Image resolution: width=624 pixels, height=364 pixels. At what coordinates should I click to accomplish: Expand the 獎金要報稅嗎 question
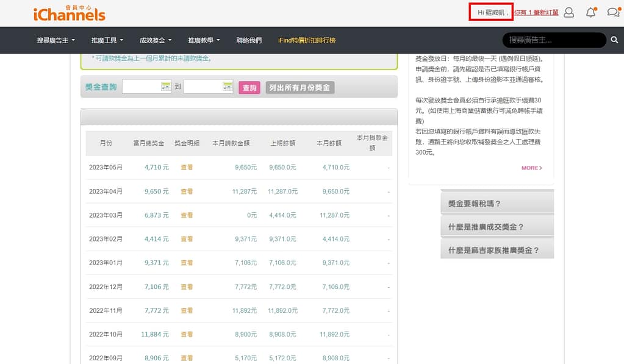[x=497, y=204]
